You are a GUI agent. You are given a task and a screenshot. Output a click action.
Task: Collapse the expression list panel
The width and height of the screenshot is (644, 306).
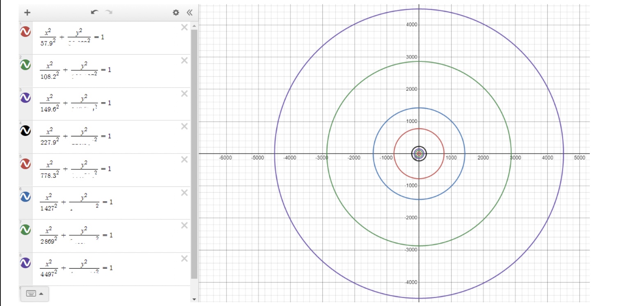(189, 12)
